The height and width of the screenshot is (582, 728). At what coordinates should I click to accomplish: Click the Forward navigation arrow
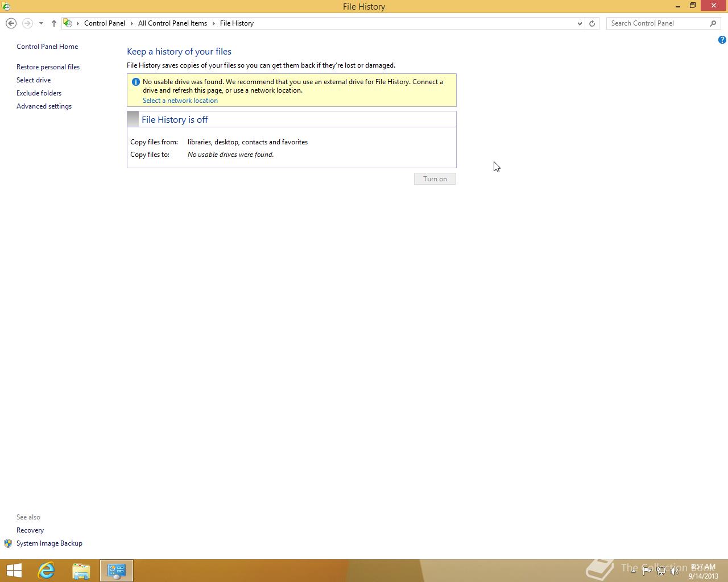pyautogui.click(x=27, y=23)
